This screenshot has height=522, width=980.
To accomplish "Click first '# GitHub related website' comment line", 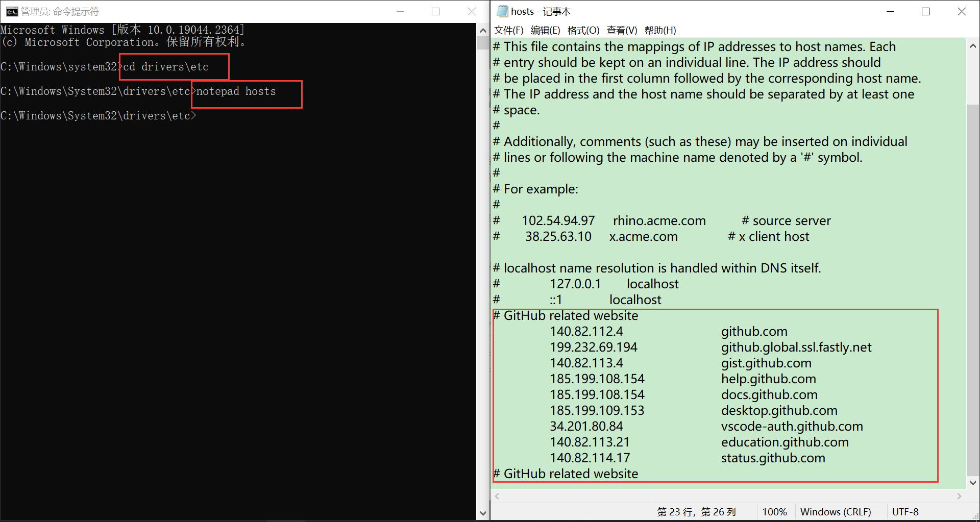I will point(566,316).
